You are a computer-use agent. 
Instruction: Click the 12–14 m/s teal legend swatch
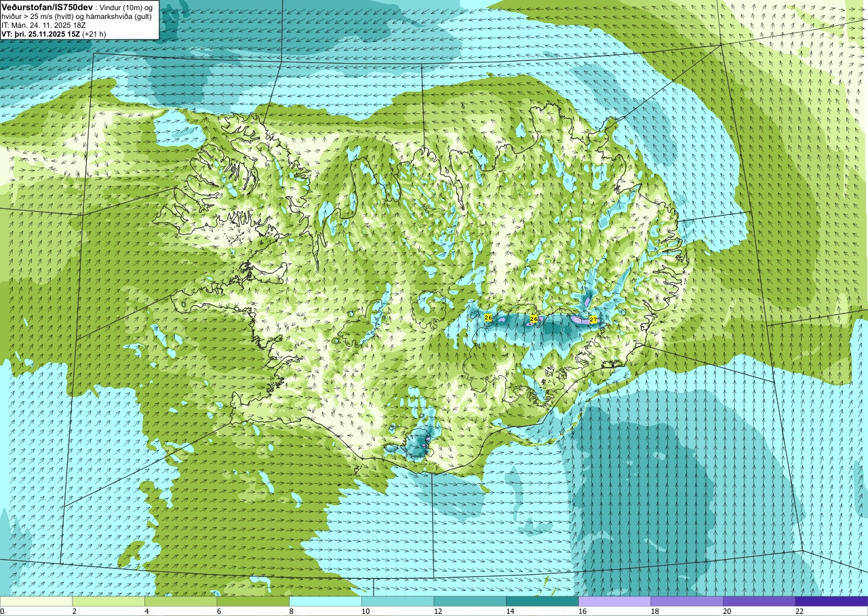pyautogui.click(x=470, y=601)
